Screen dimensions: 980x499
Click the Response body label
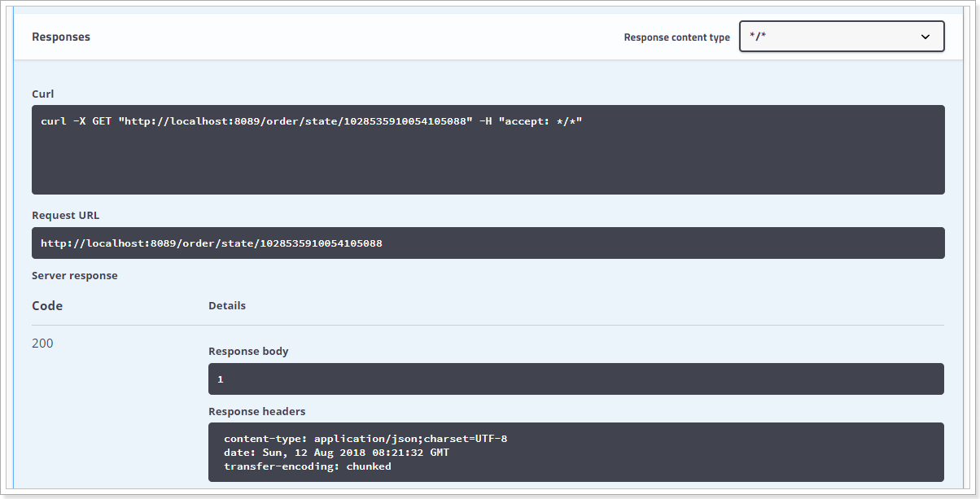(x=248, y=352)
